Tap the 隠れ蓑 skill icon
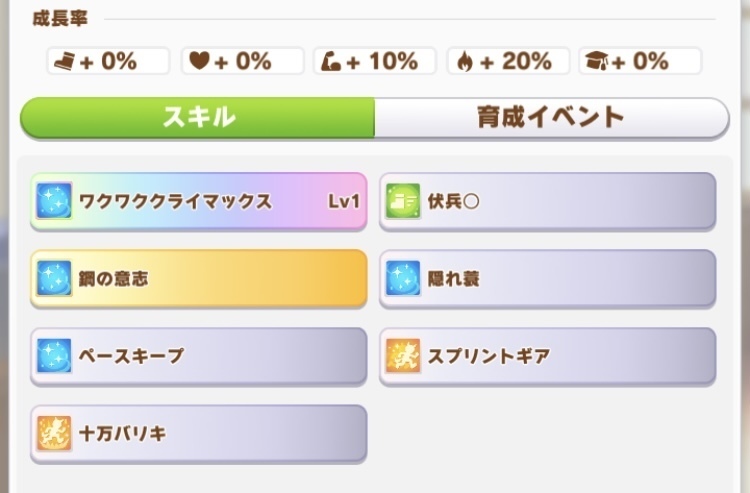The image size is (750, 493). click(x=403, y=278)
